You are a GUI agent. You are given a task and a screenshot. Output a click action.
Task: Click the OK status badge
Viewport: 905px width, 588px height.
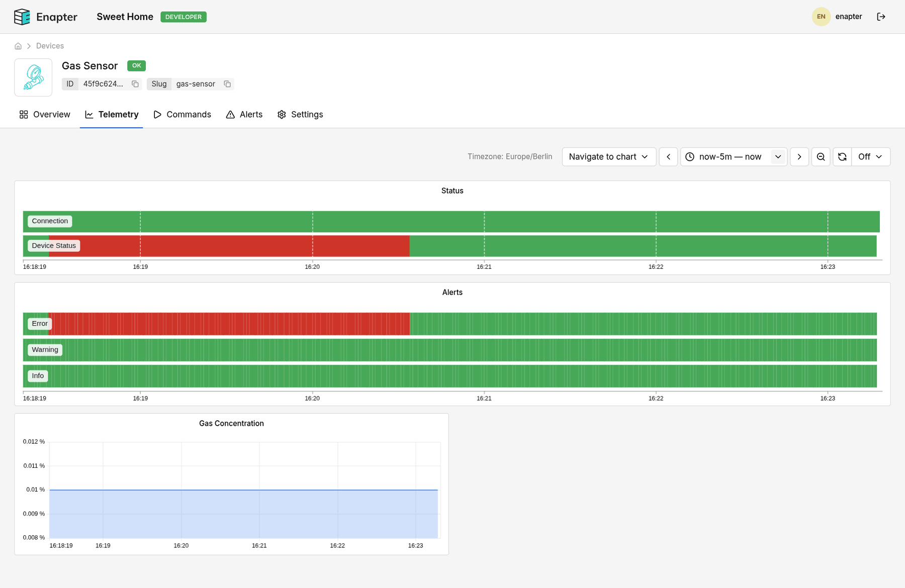[136, 65]
